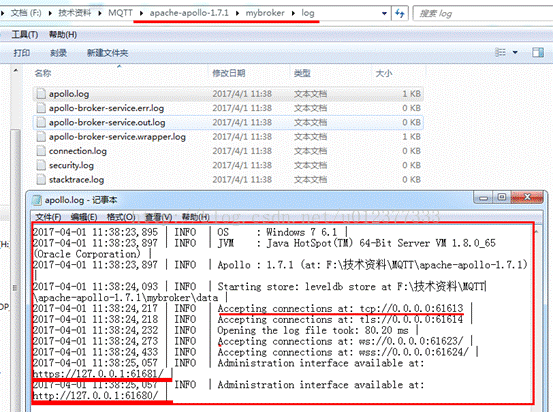Sort files by 大小 column header
This screenshot has height=412, width=553.
coord(384,73)
